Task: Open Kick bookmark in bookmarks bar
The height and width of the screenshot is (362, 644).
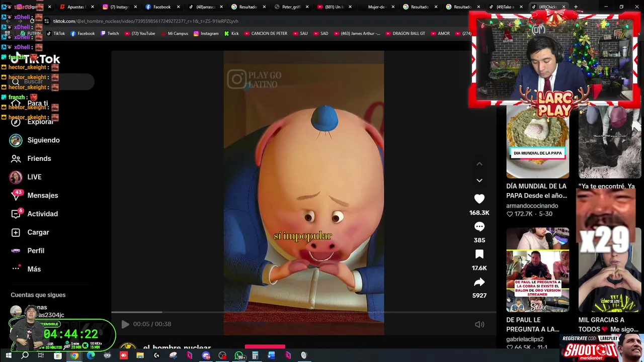Action: 231,34
